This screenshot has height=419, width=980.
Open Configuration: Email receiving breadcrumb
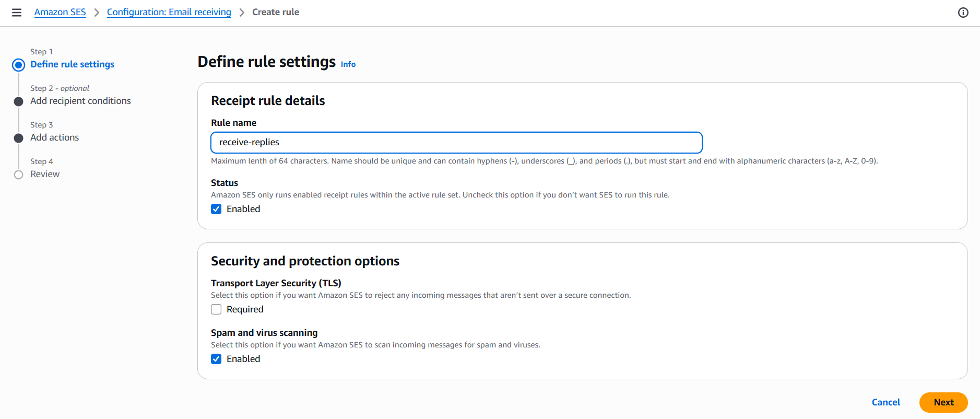[169, 12]
